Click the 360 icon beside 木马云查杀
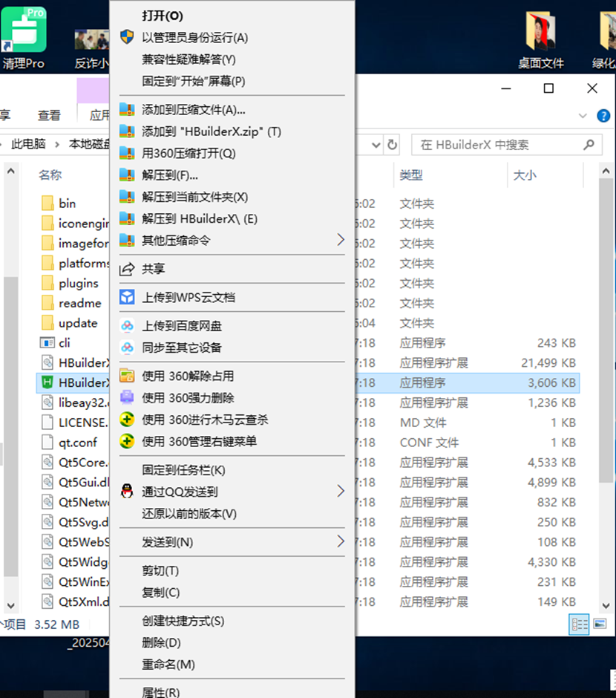This screenshot has width=616, height=698. coord(127,420)
